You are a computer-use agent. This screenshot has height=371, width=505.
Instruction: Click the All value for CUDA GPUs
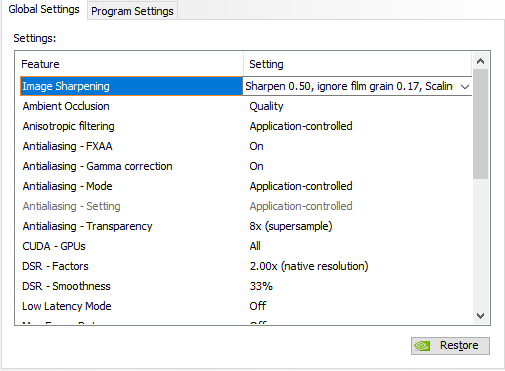(x=255, y=246)
